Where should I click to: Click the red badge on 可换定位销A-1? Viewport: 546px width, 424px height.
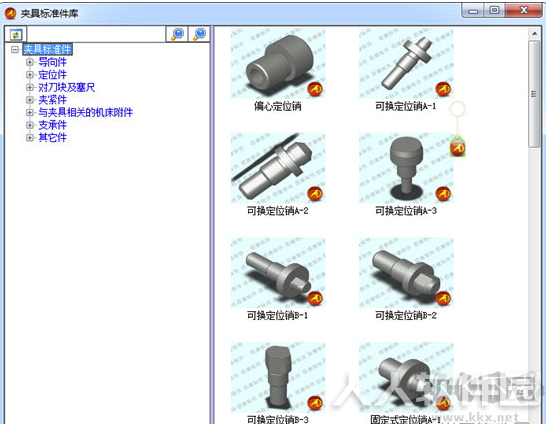(443, 89)
